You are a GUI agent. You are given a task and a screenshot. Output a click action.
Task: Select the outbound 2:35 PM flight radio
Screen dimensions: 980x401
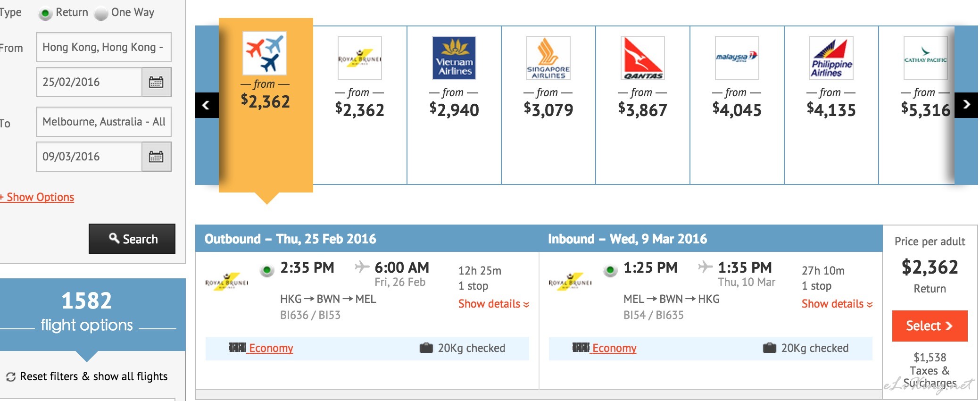tap(267, 270)
